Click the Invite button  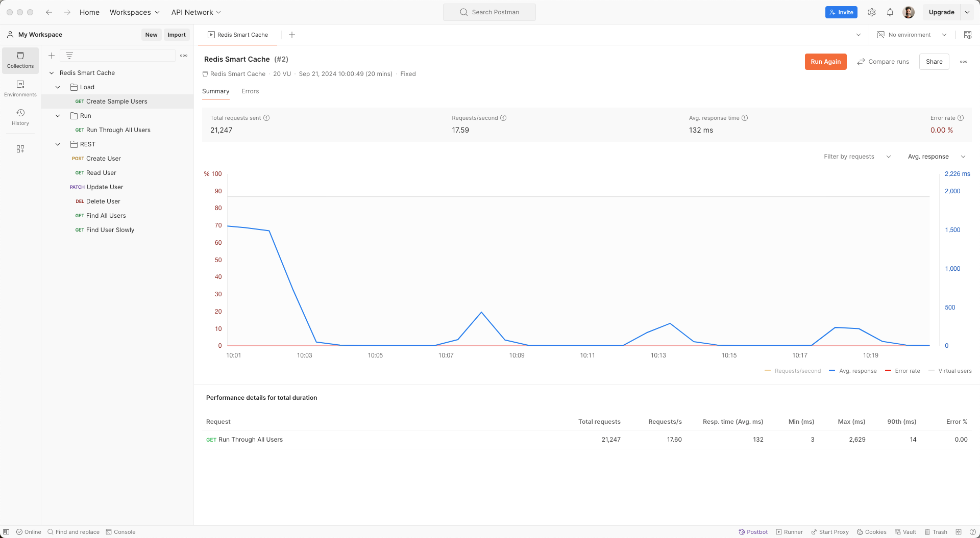841,12
